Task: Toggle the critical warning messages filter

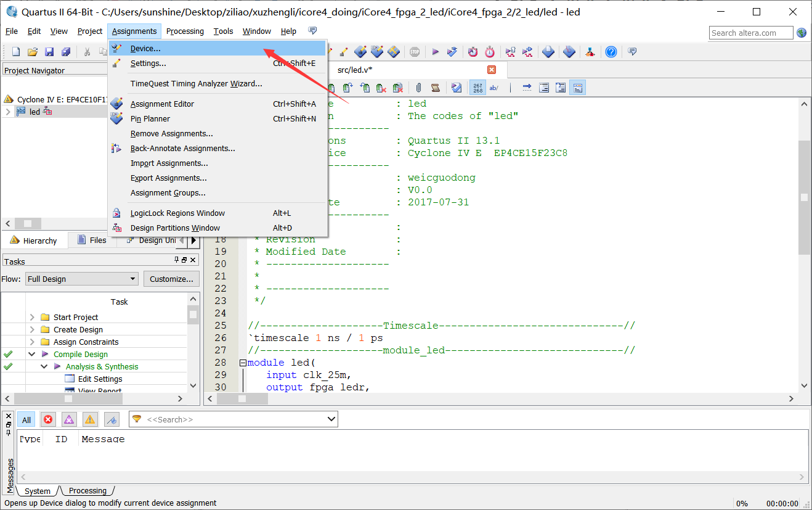Action: click(x=69, y=420)
